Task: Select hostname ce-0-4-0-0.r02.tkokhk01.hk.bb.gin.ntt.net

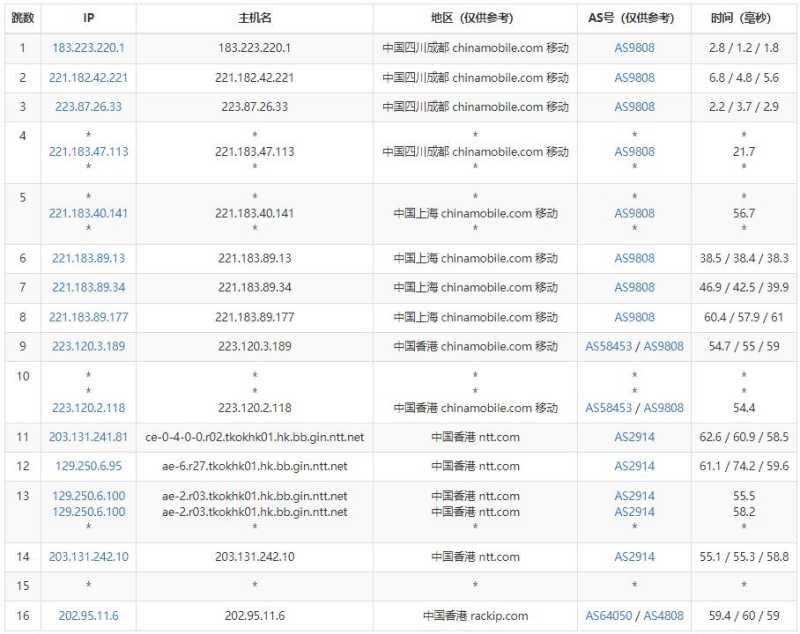Action: click(255, 437)
